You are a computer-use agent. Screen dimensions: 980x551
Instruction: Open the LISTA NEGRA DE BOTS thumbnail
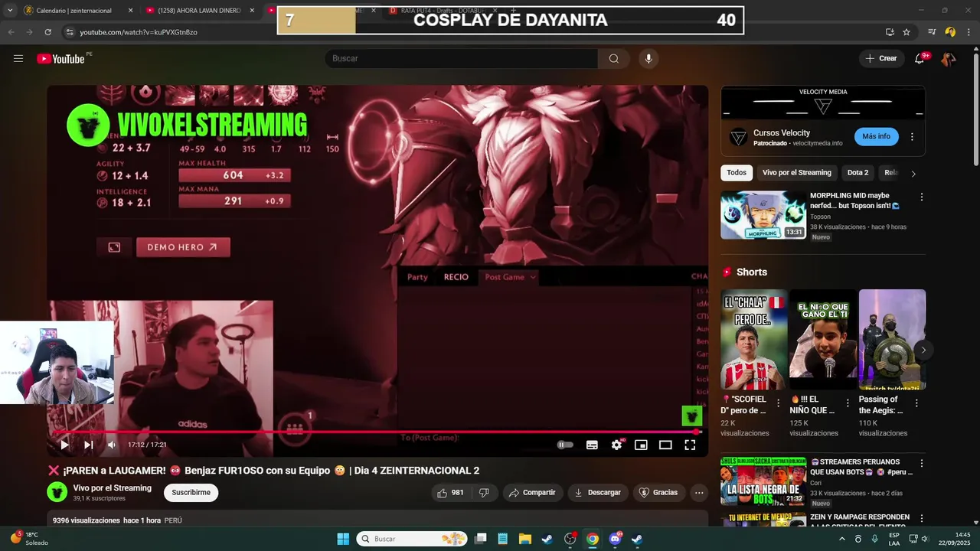click(x=763, y=481)
